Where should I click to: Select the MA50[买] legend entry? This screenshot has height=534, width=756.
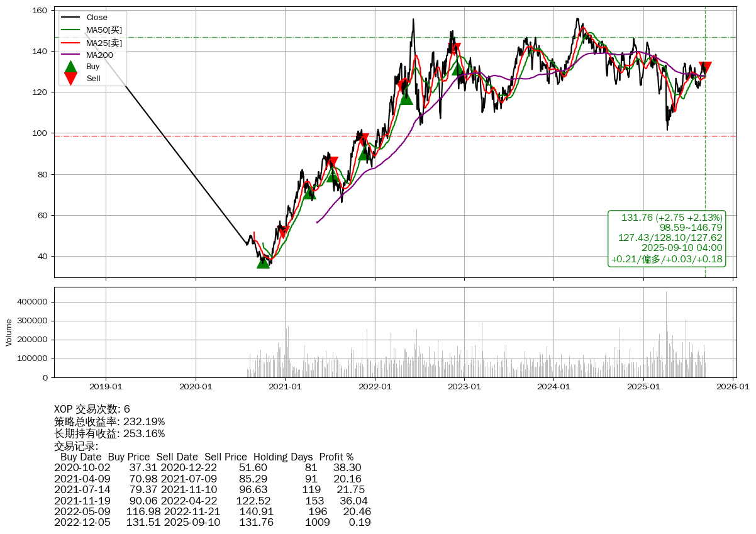[104, 30]
